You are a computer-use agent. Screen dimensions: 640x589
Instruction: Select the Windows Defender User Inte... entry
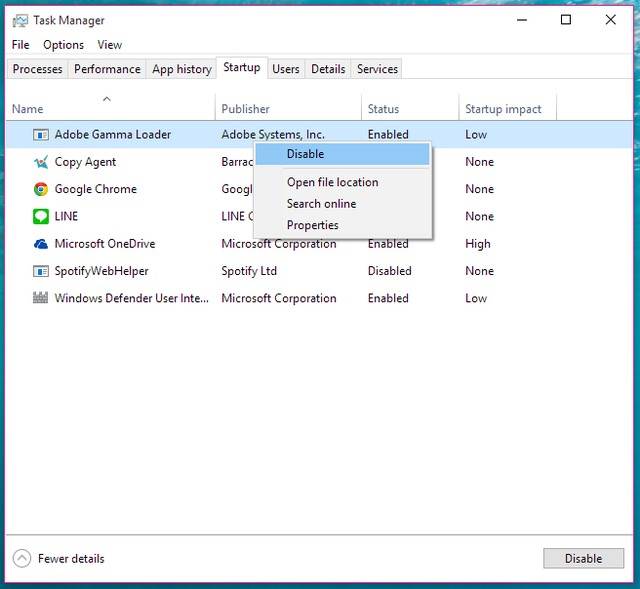point(131,298)
